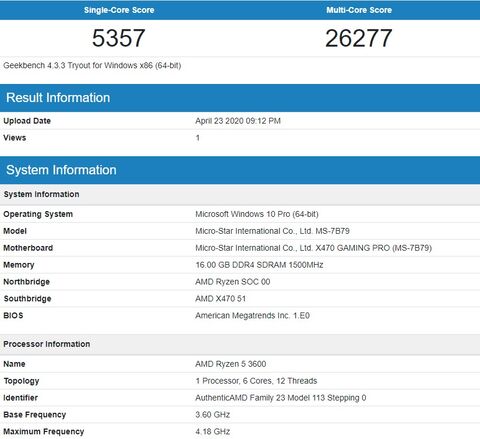Click the Multi-Core Score header label
Viewport: 480px width, 439px height.
click(x=359, y=10)
